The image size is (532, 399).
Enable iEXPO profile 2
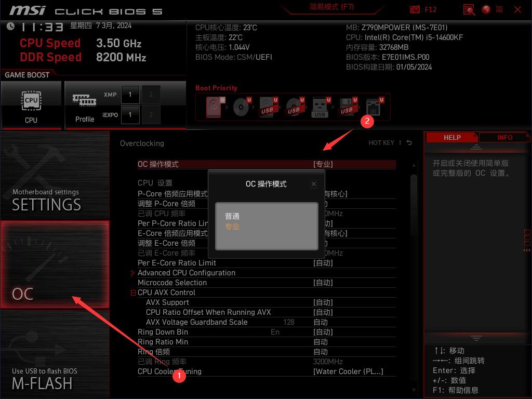tap(151, 115)
